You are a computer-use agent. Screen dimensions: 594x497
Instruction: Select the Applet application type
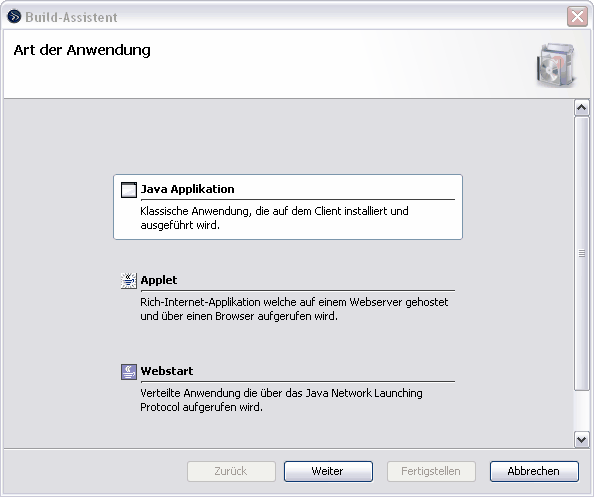[x=159, y=280]
